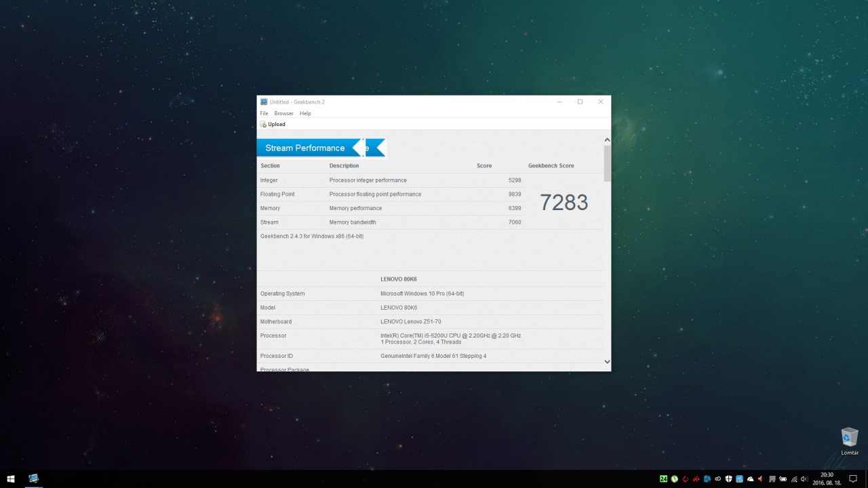The image size is (868, 488).
Task: Select the Floating Point row label
Action: [x=277, y=194]
